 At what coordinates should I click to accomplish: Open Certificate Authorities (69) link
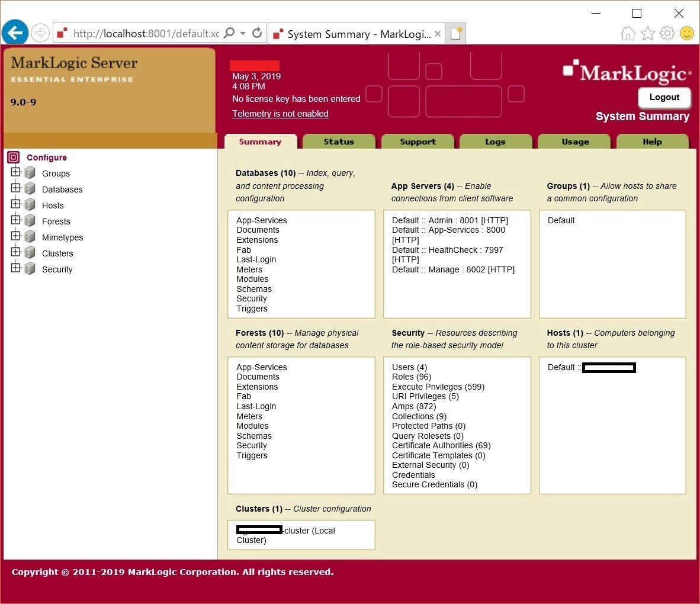[441, 445]
